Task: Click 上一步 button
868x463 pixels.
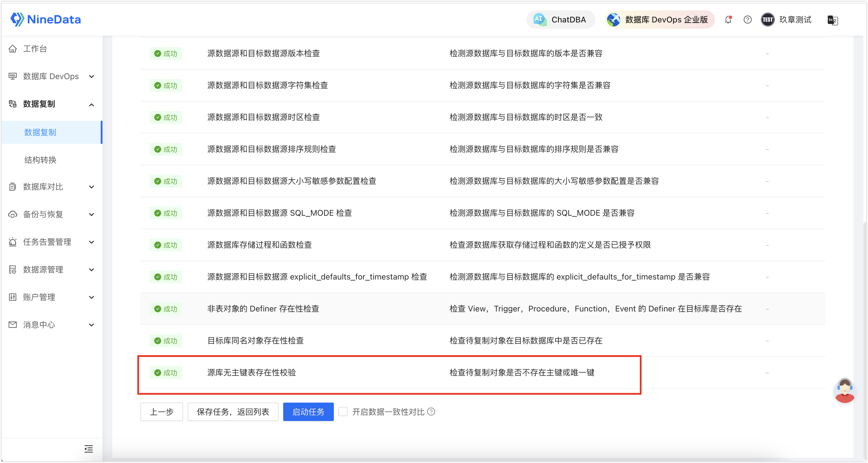Action: pyautogui.click(x=162, y=412)
